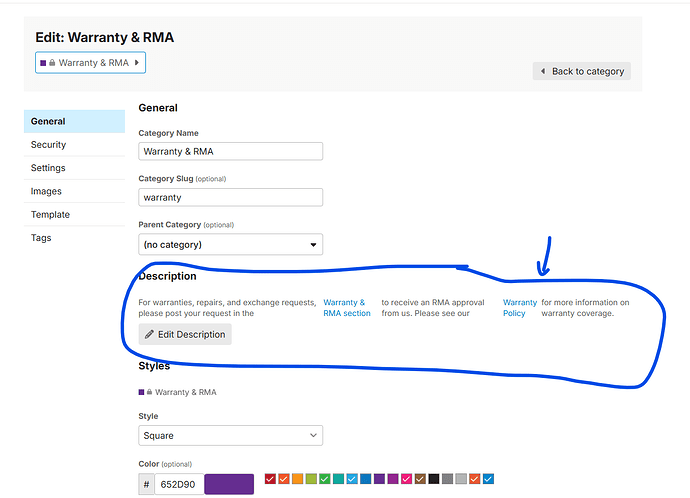Open the Tags tab
This screenshot has width=690, height=498.
tap(74, 238)
